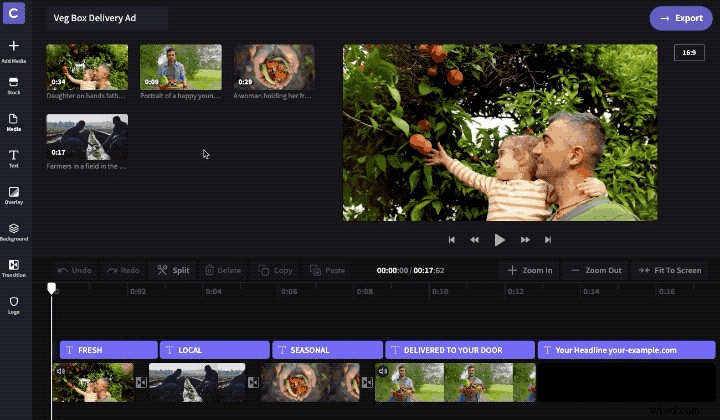Click the timeline playhead marker
Screen dimensions: 720x420
tap(51, 288)
